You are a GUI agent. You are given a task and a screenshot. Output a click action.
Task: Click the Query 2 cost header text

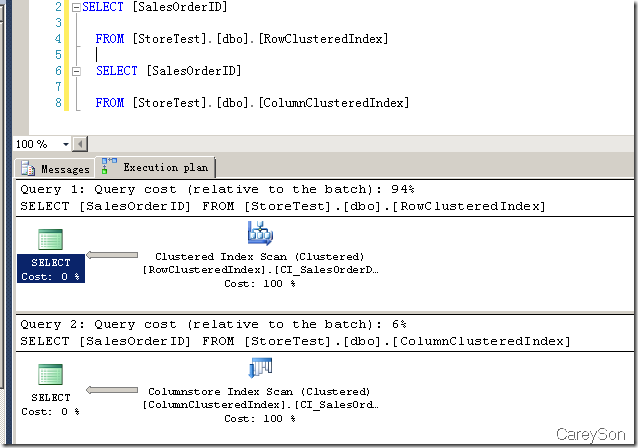[x=214, y=325]
